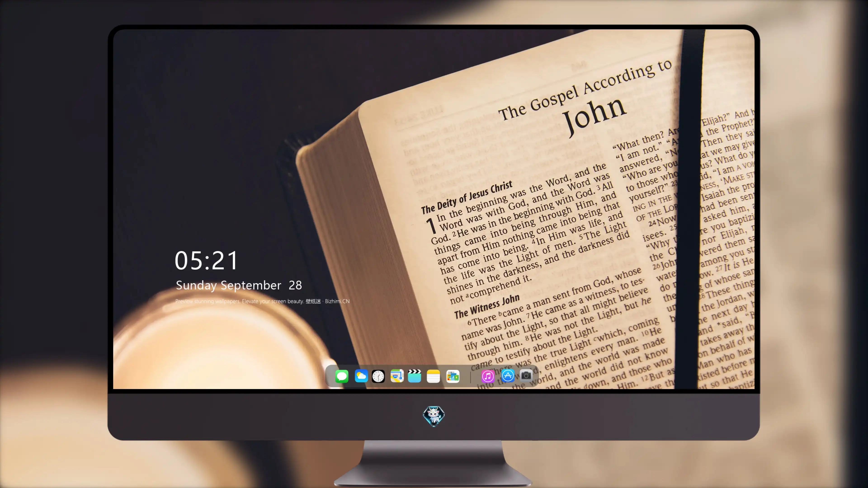Open the yellow Notes app
The image size is (868, 488).
pos(433,376)
